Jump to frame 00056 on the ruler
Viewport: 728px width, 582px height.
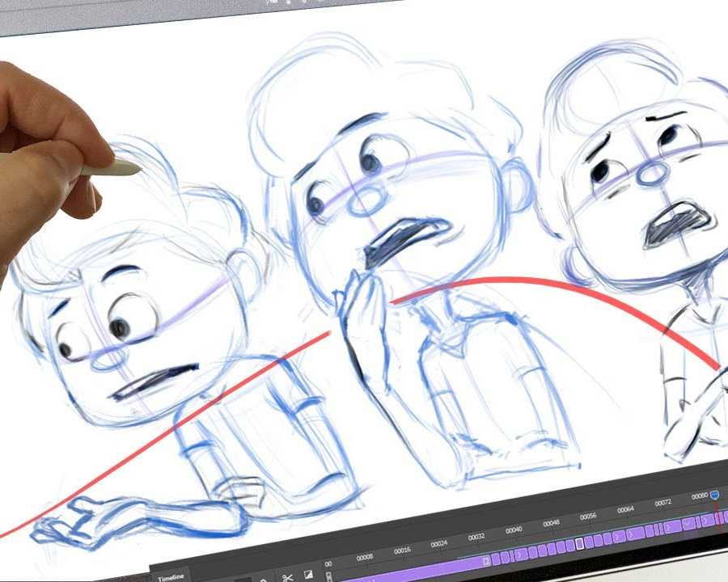tap(588, 517)
